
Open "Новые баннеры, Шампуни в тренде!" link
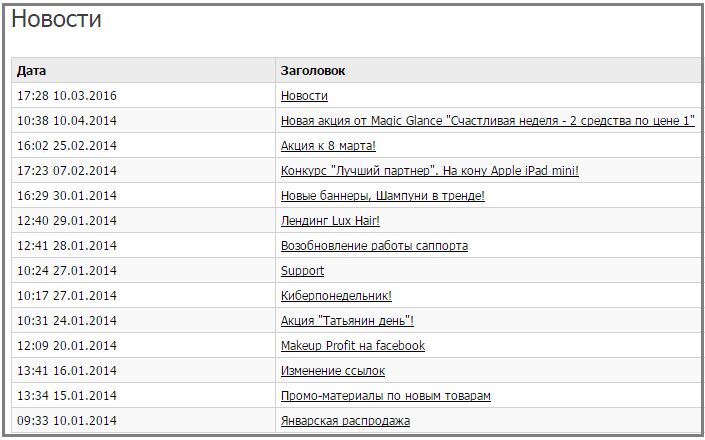point(383,196)
